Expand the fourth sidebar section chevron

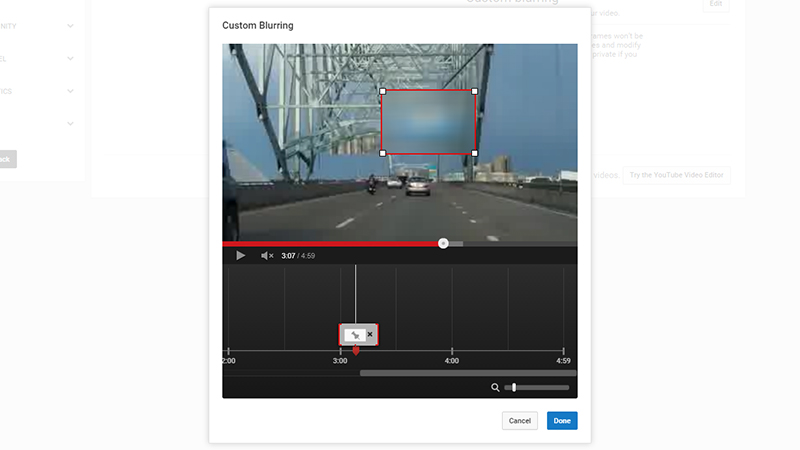click(x=70, y=123)
